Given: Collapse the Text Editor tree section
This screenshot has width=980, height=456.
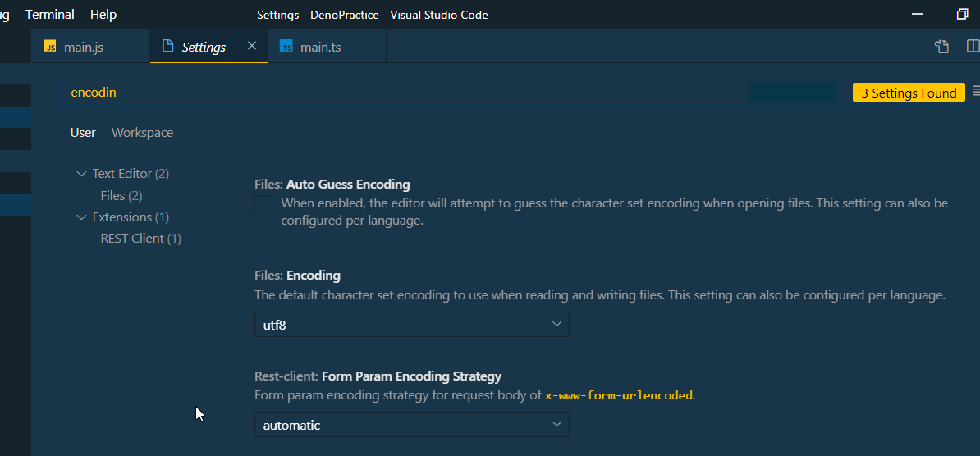Looking at the screenshot, I should tap(81, 174).
